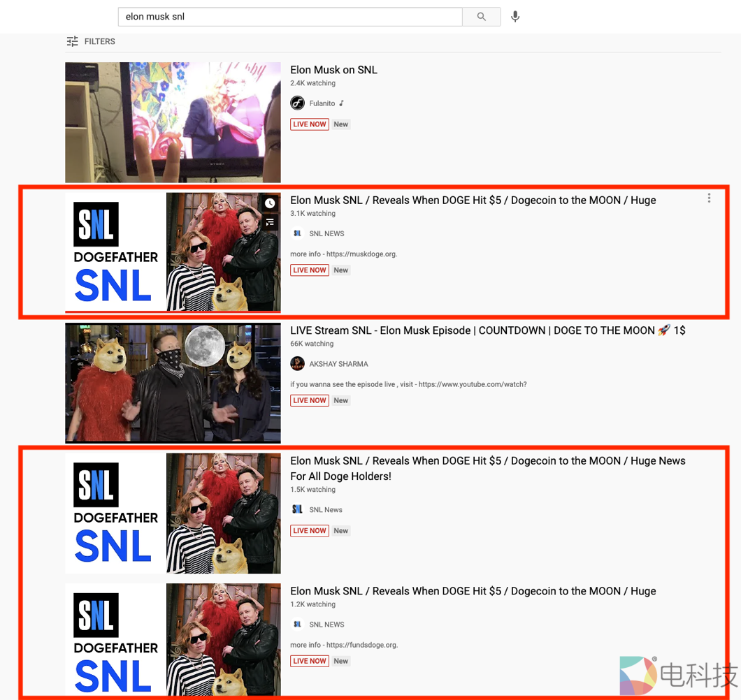
Task: Click the magnifier search button
Action: [x=481, y=17]
